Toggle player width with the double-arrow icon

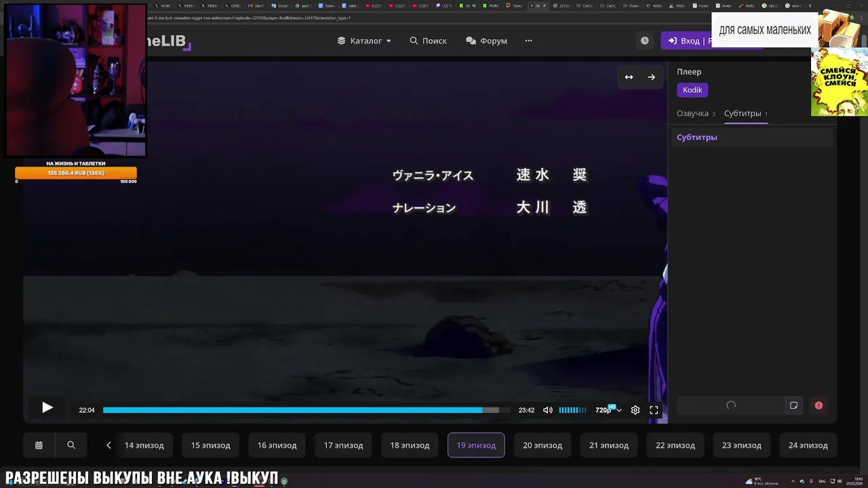coord(629,77)
